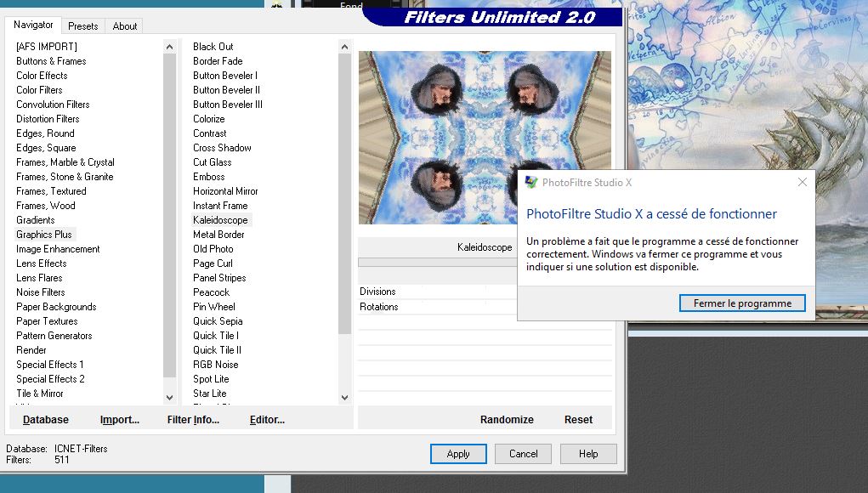
Task: Select Frames, Textured category
Action: point(51,191)
